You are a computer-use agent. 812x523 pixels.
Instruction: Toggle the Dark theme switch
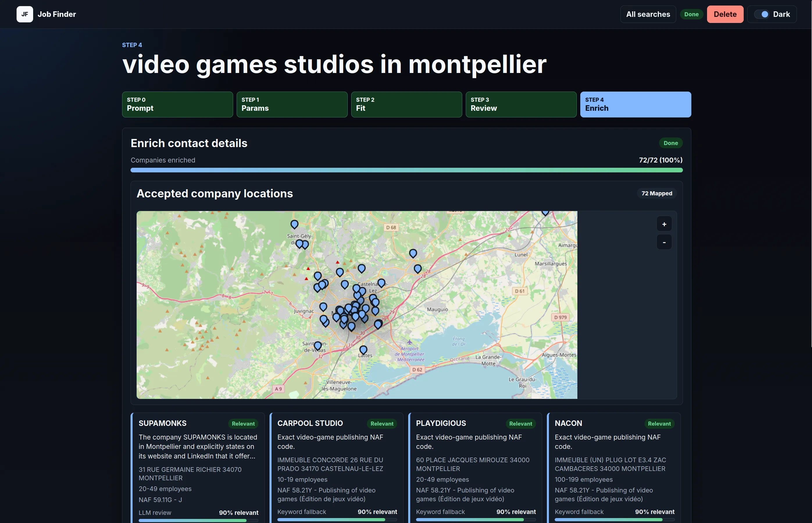[762, 14]
